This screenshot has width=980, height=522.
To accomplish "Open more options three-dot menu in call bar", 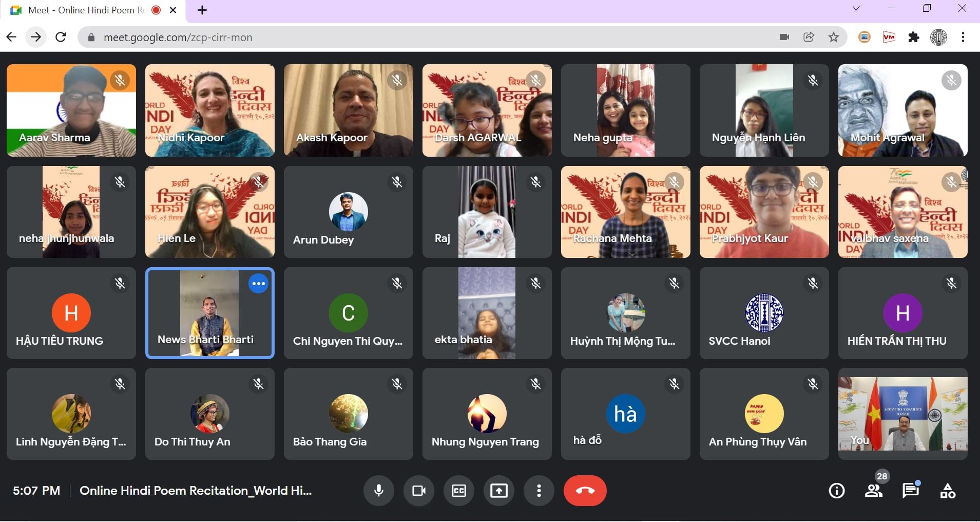I will [539, 491].
